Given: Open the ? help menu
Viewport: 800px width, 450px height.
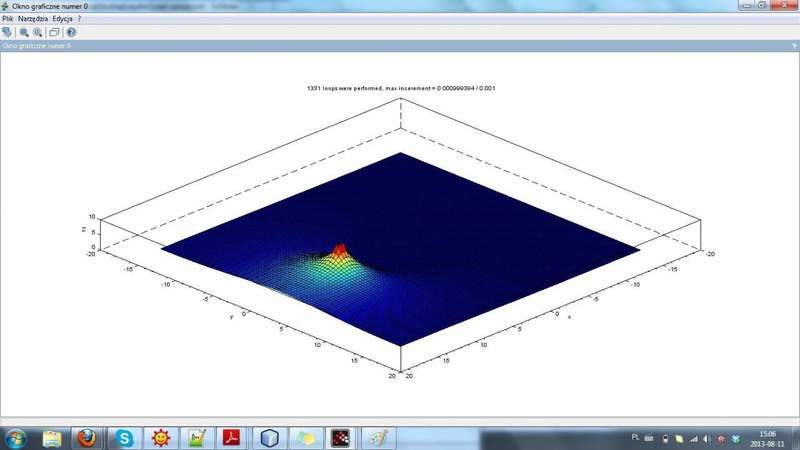Looking at the screenshot, I should 80,19.
